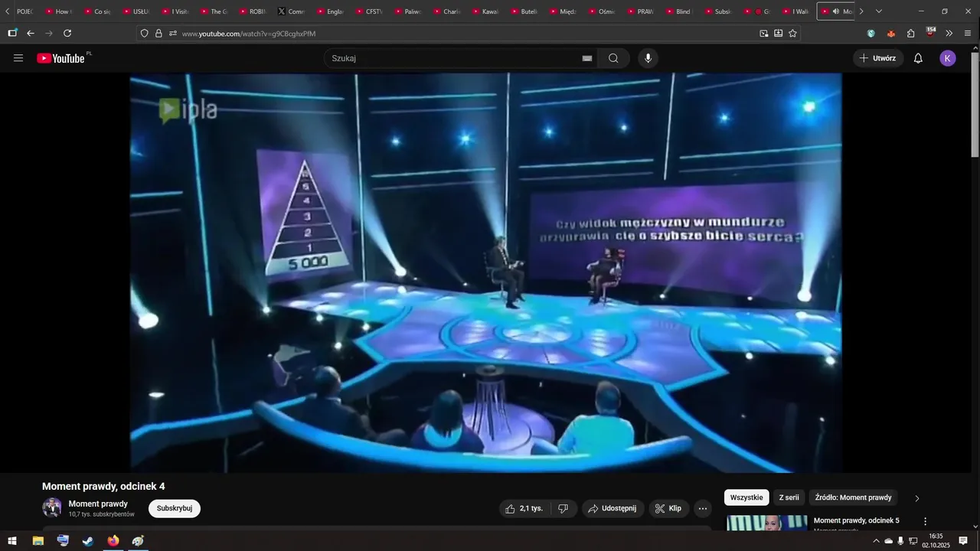Open the red extension with 154 badge
Screen dimensions: 980x551
tap(930, 32)
